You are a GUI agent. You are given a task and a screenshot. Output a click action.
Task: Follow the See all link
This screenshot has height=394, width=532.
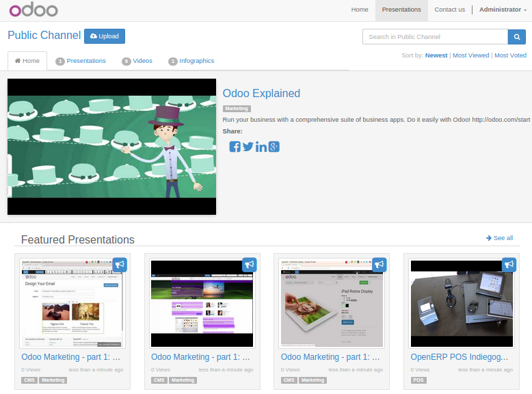pyautogui.click(x=500, y=238)
